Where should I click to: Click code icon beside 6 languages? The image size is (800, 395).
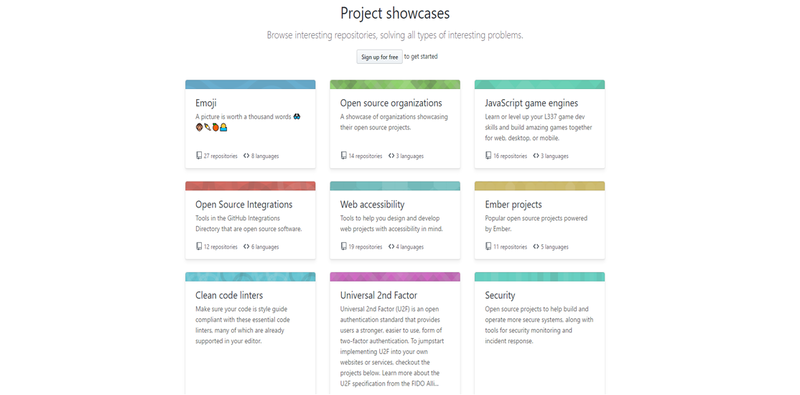coord(246,246)
